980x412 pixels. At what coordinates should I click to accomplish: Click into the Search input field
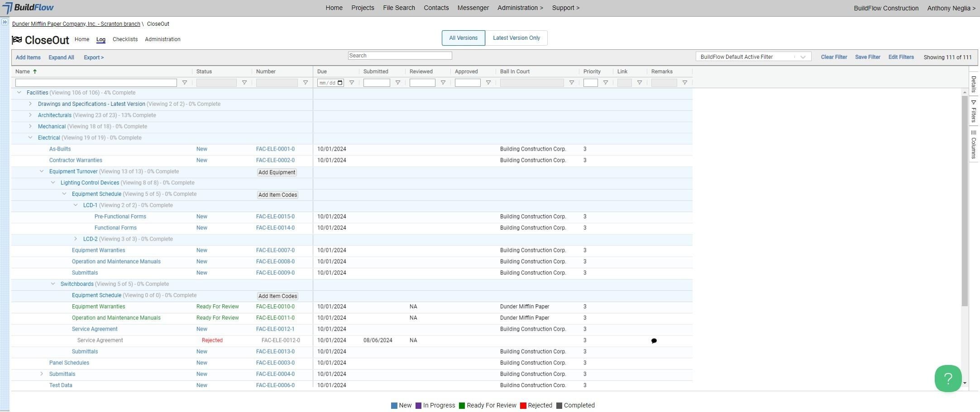point(400,56)
